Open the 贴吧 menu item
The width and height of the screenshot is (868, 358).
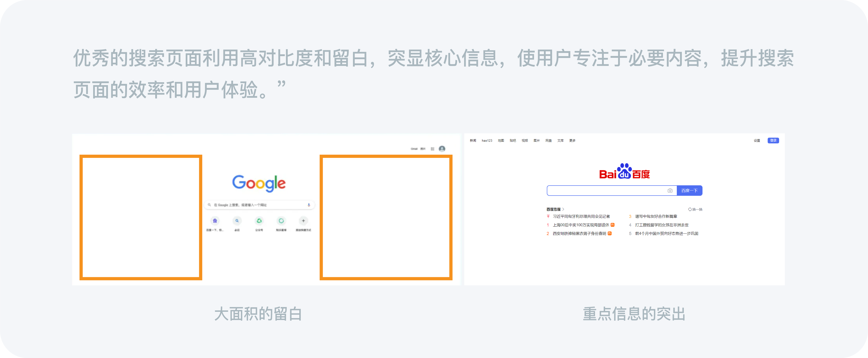(x=513, y=141)
